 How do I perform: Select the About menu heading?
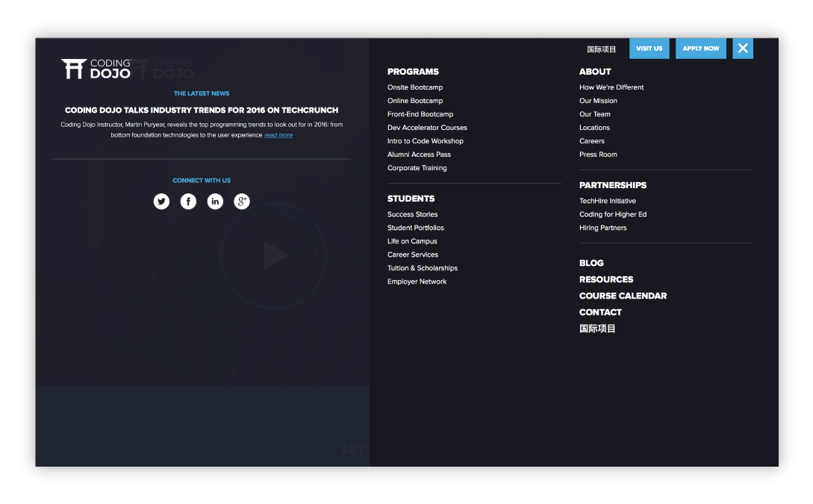coord(595,72)
